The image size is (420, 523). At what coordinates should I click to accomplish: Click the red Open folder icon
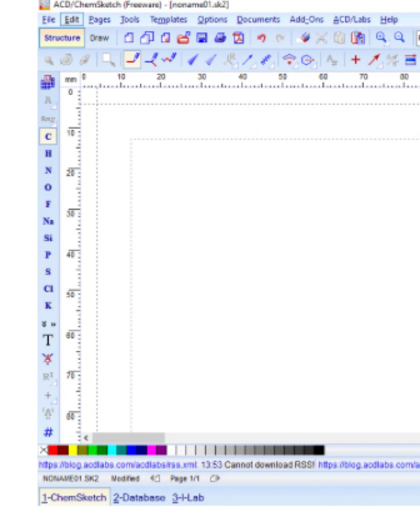click(183, 38)
